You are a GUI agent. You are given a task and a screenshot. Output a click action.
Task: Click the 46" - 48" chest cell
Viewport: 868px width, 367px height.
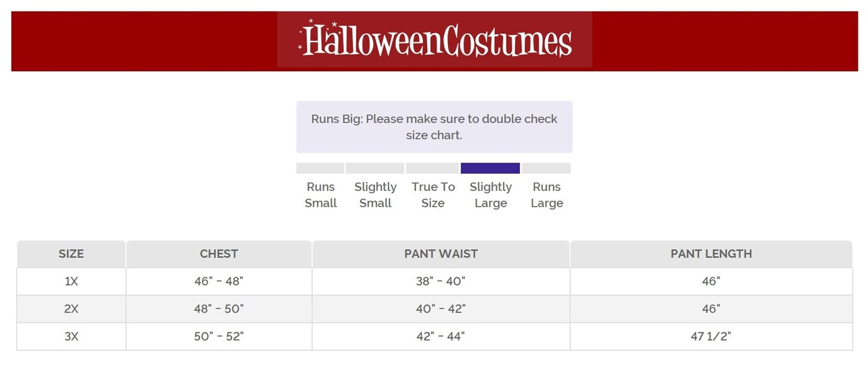click(x=219, y=281)
